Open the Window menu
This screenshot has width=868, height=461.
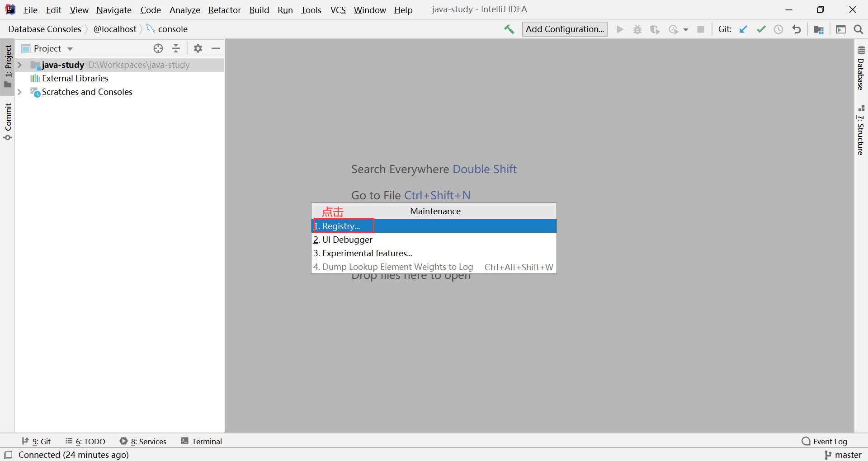point(370,9)
